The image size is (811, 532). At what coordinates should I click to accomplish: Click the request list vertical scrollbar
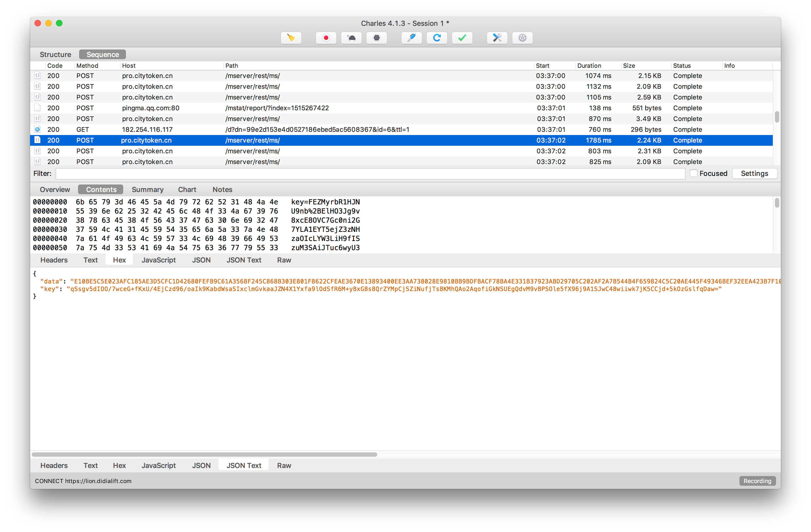tap(777, 117)
